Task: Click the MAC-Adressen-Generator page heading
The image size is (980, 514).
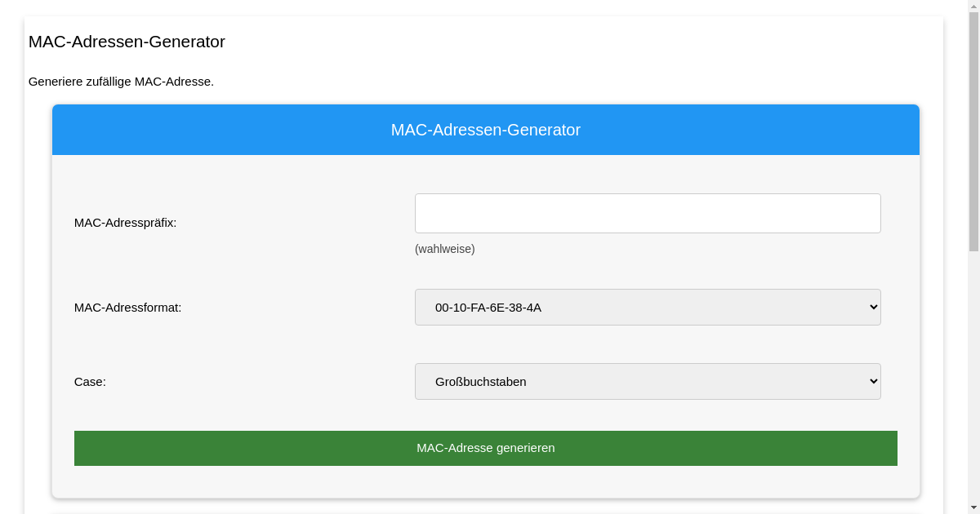Action: [x=127, y=42]
